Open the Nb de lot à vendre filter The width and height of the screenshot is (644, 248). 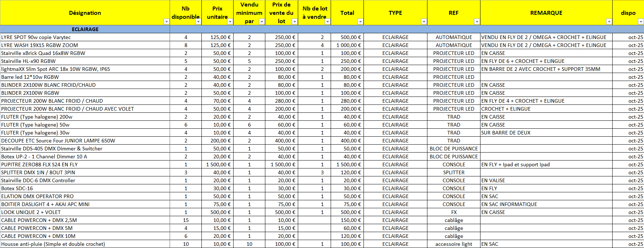[x=327, y=22]
